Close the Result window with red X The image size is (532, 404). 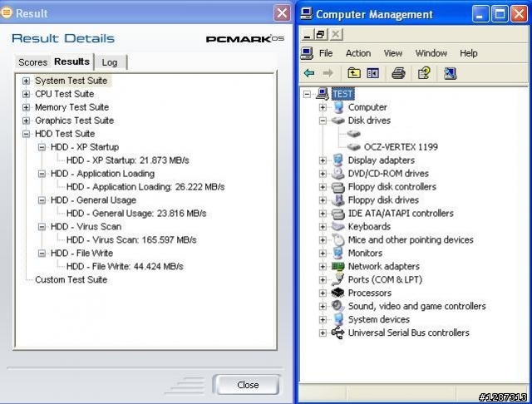282,13
